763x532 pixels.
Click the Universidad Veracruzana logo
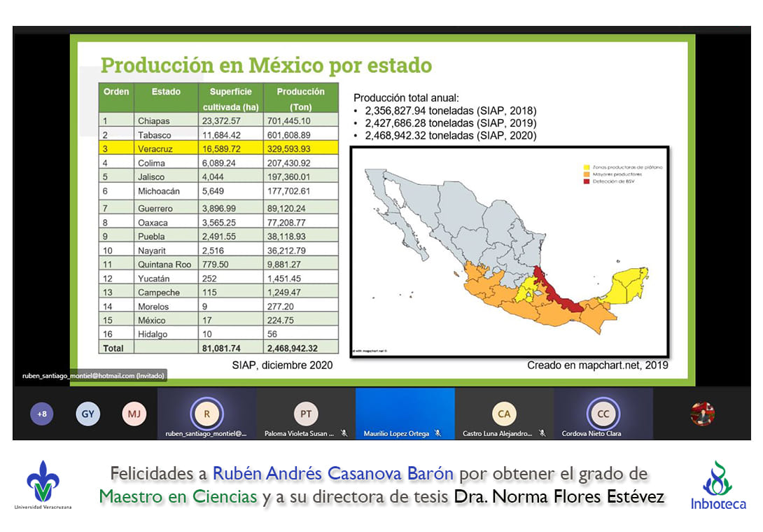43,484
